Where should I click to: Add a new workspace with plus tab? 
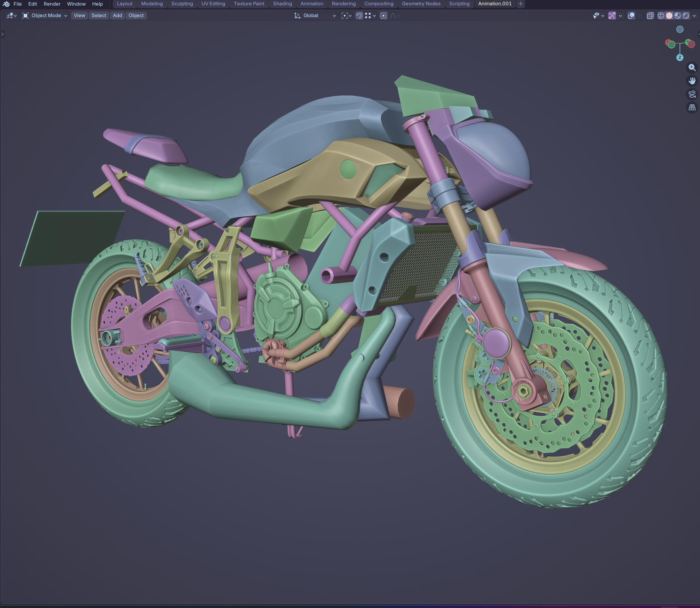click(520, 4)
